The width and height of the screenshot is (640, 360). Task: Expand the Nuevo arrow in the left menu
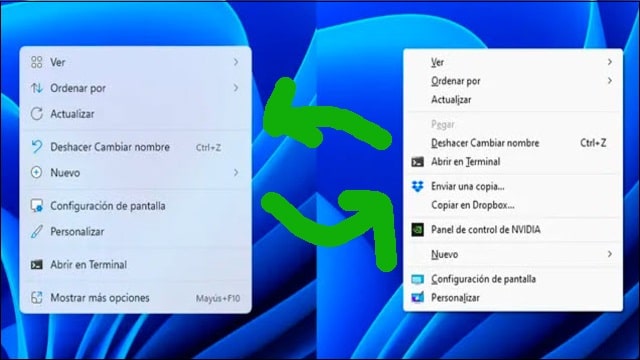click(x=236, y=173)
